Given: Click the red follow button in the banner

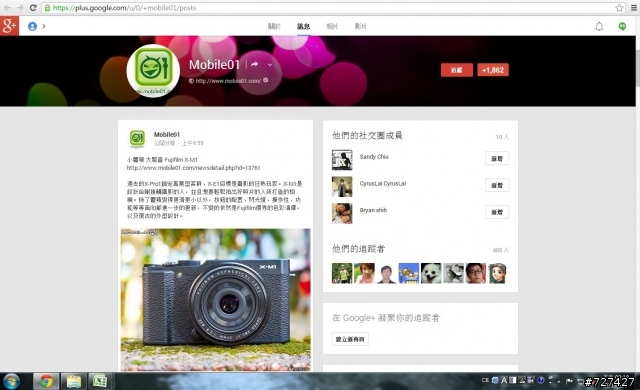Looking at the screenshot, I should pos(457,70).
